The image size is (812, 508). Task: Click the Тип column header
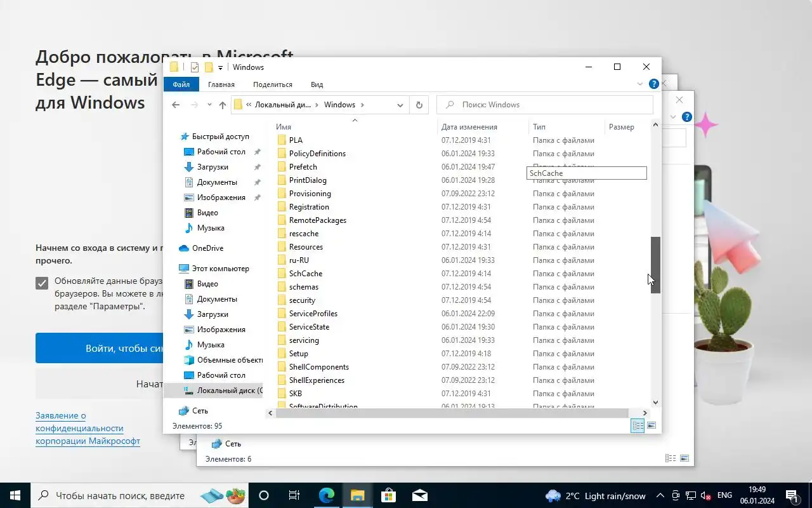(539, 127)
